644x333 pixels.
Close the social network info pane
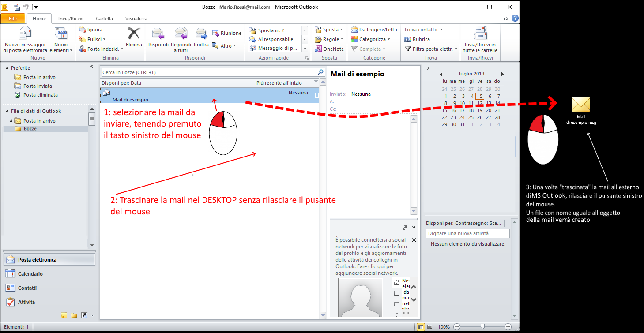pyautogui.click(x=414, y=240)
